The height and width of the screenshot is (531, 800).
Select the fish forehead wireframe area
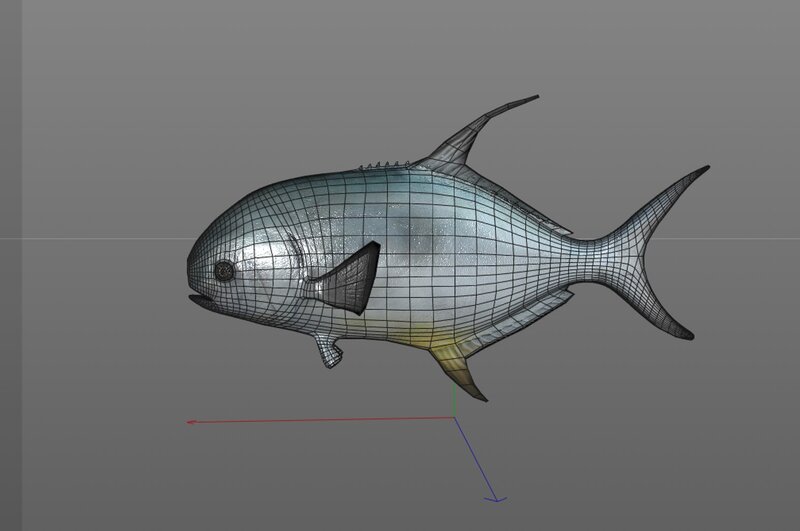pos(240,214)
